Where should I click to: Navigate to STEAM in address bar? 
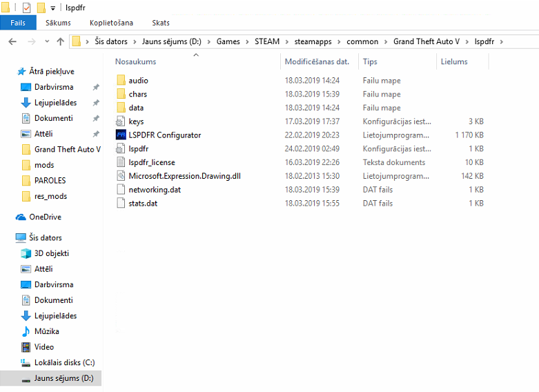(267, 41)
